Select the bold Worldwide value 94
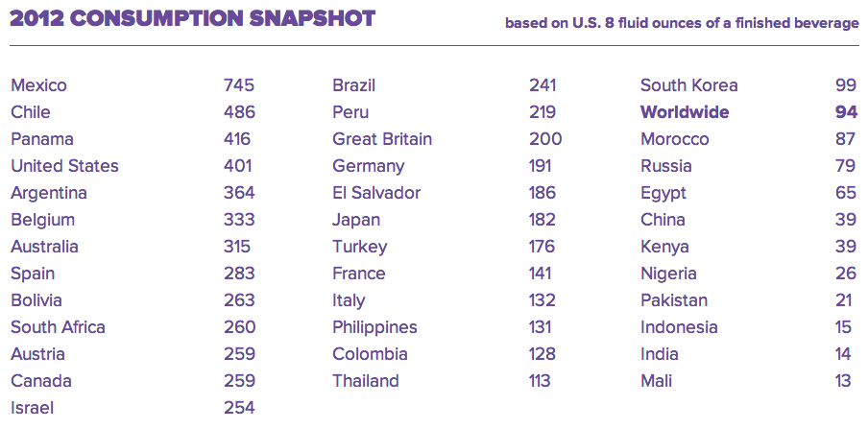 pyautogui.click(x=846, y=112)
